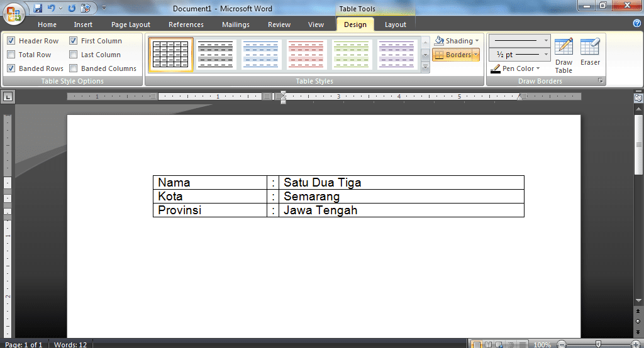The width and height of the screenshot is (644, 348).
Task: Open the Shading paint bucket tool
Action: point(439,41)
